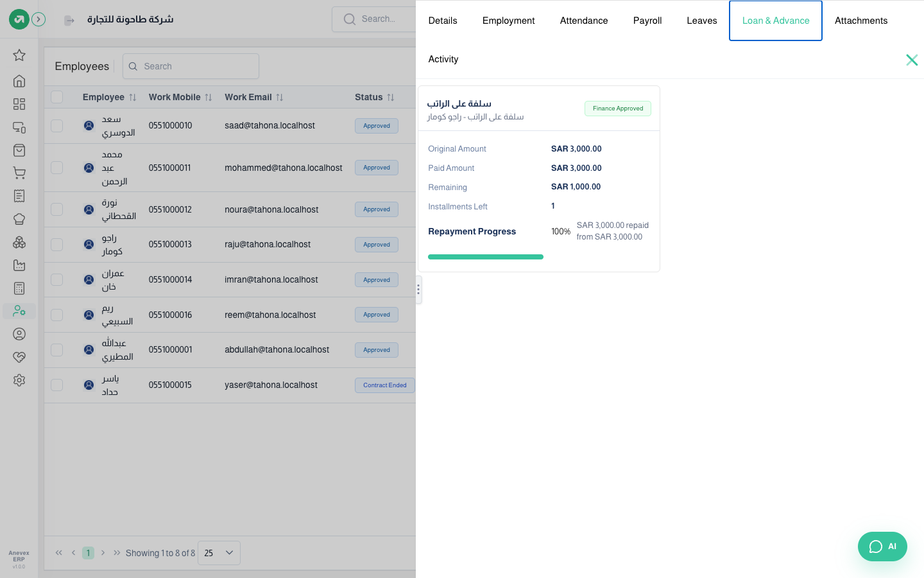Open the dashboard grid icon in sidebar

click(x=19, y=104)
